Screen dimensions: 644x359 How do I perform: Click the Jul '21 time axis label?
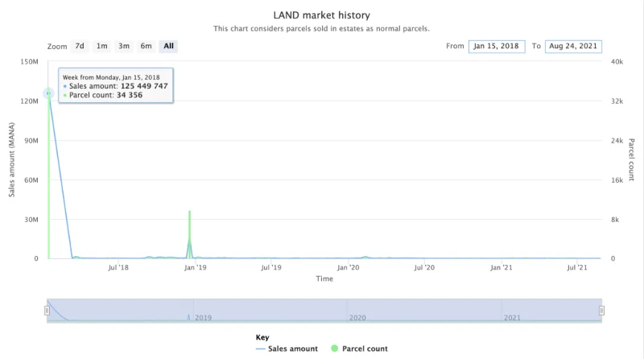(x=577, y=267)
